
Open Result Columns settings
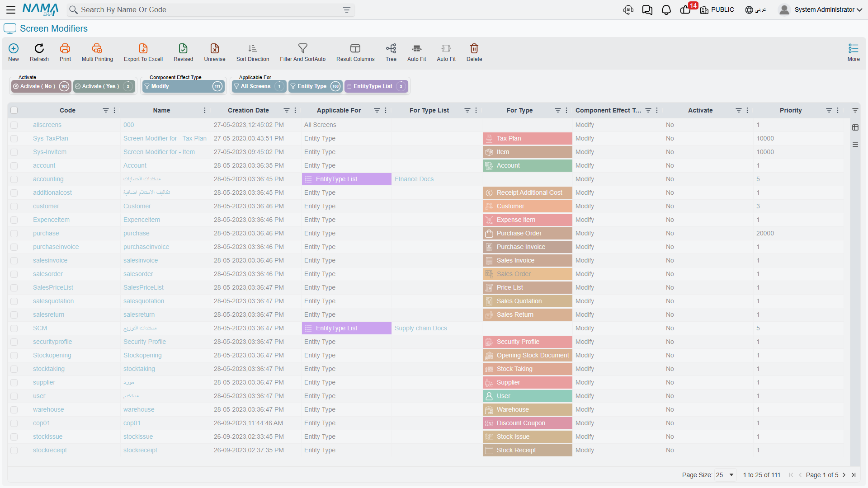coord(355,48)
